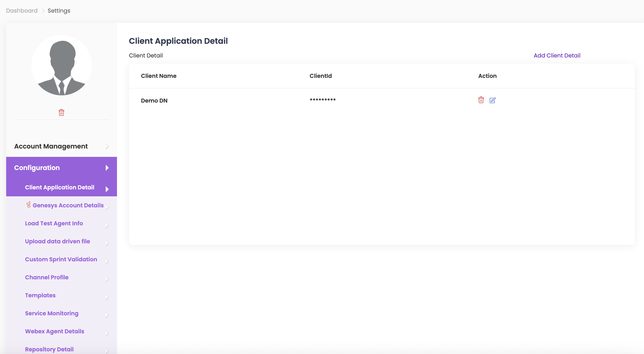Expand Load Test Agent Info chevron
The height and width of the screenshot is (354, 644).
pyautogui.click(x=107, y=225)
